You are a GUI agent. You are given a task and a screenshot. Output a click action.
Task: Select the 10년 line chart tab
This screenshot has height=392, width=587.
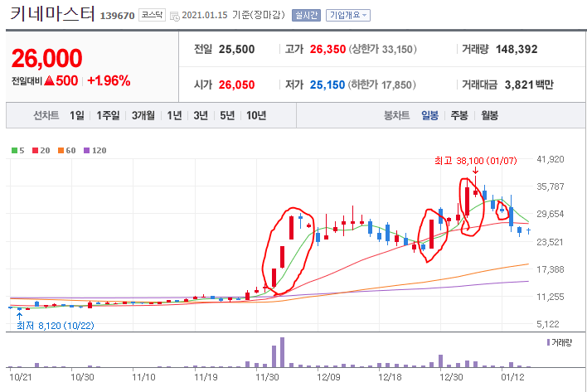pos(256,115)
